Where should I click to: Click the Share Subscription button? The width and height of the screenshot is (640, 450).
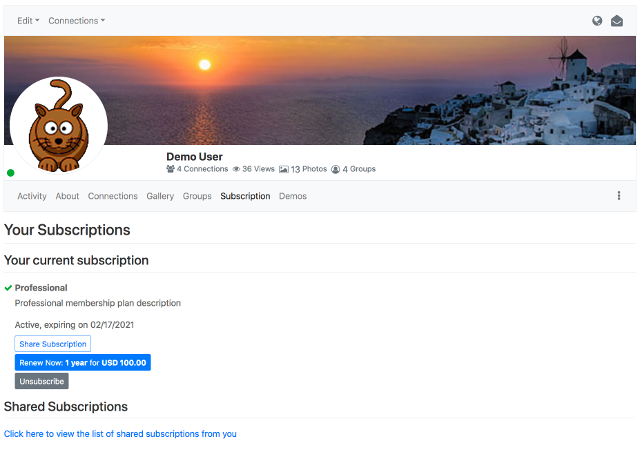pyautogui.click(x=53, y=344)
